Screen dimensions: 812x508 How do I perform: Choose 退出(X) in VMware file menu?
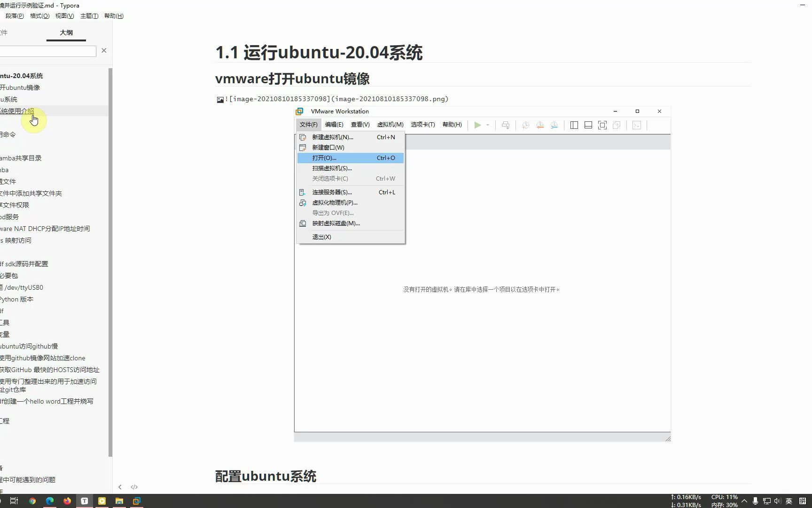351,237
